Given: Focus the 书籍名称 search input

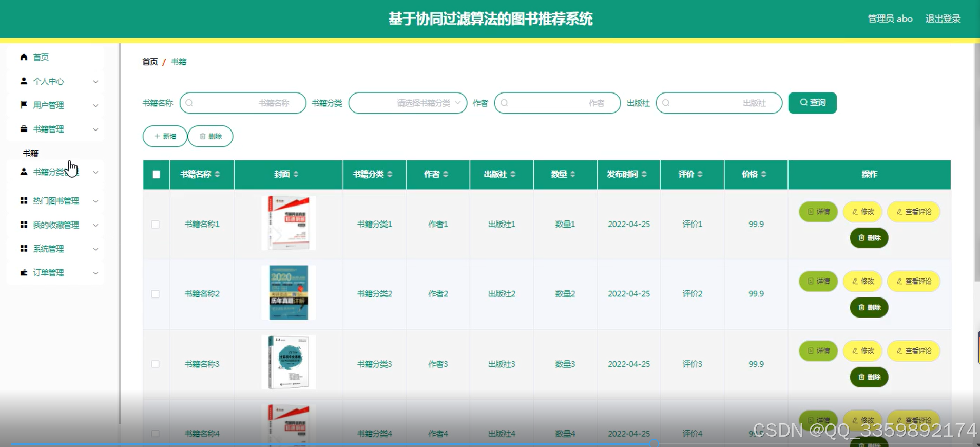Looking at the screenshot, I should (243, 103).
